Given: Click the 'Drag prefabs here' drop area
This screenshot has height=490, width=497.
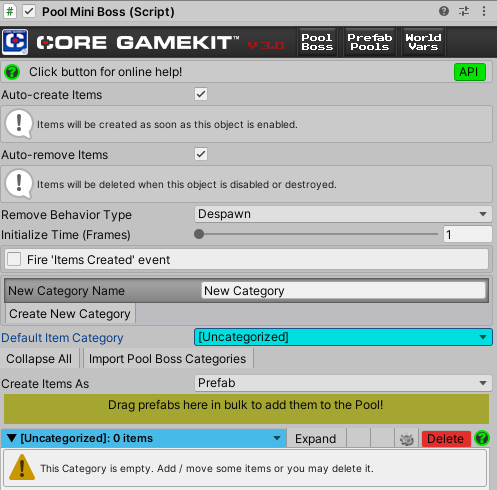Looking at the screenshot, I should (x=246, y=409).
